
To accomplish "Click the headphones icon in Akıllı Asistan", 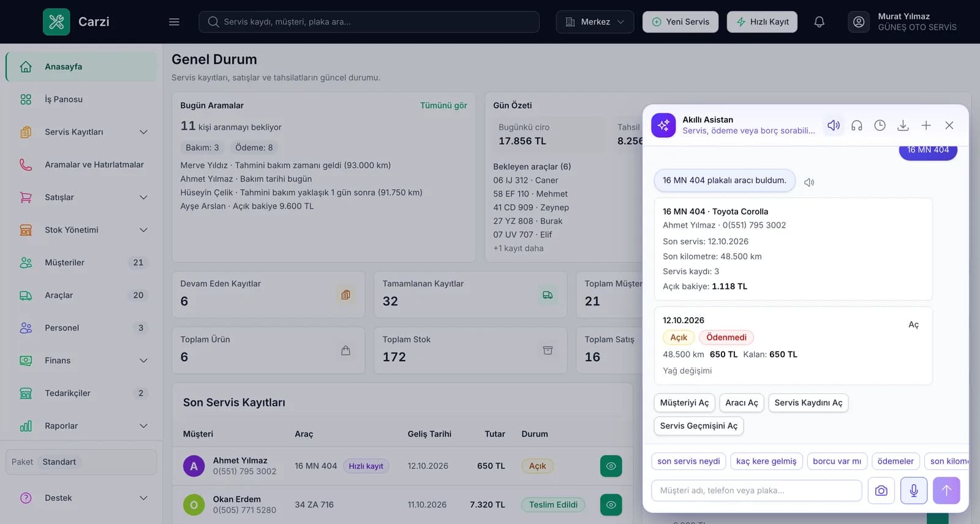I will pos(857,125).
